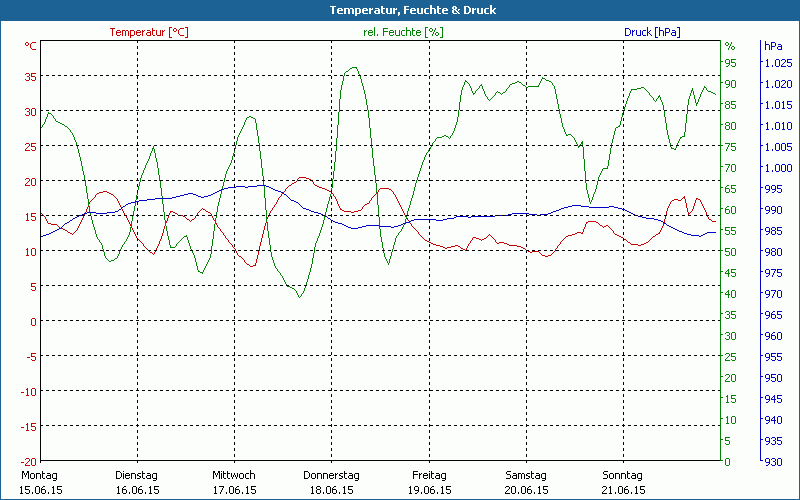
Task: Select the 'Donnerstag' day label
Action: (x=331, y=475)
